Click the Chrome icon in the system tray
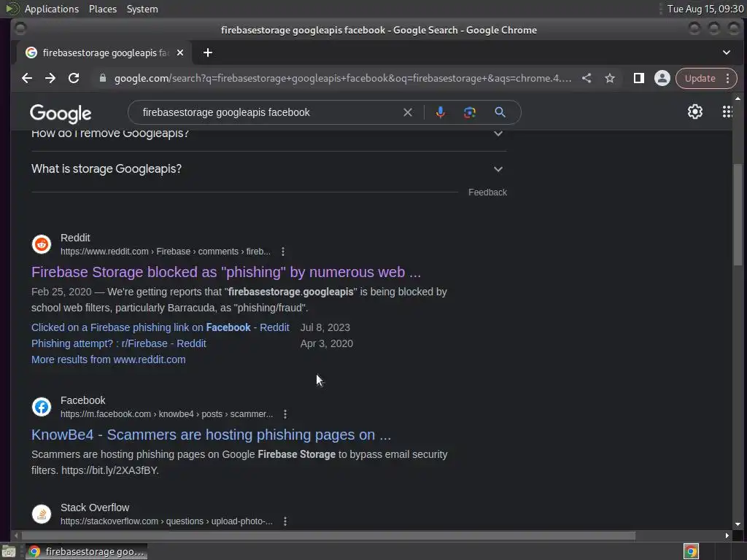This screenshot has width=747, height=560. click(x=691, y=551)
